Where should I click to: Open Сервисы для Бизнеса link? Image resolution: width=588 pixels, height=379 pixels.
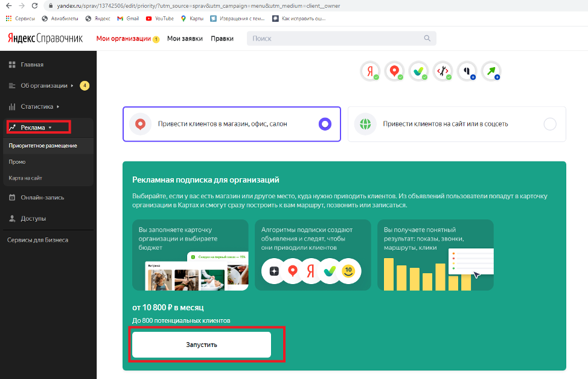pyautogui.click(x=37, y=240)
